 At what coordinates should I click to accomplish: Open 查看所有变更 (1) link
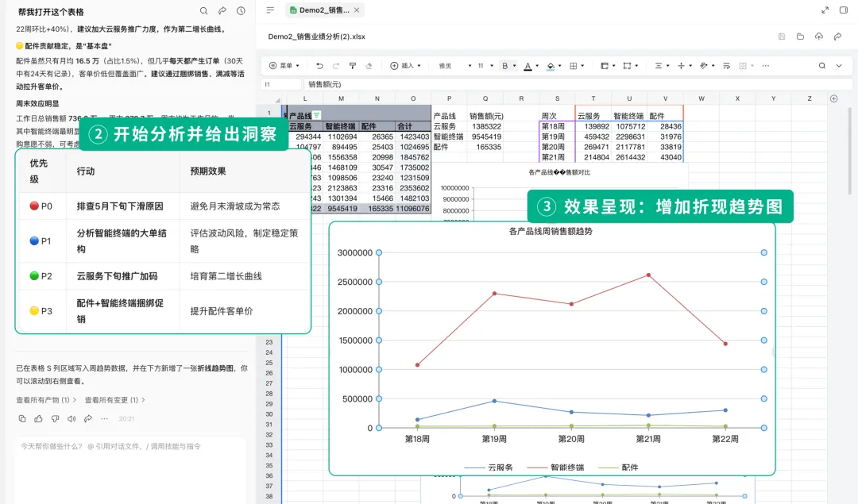(x=115, y=400)
